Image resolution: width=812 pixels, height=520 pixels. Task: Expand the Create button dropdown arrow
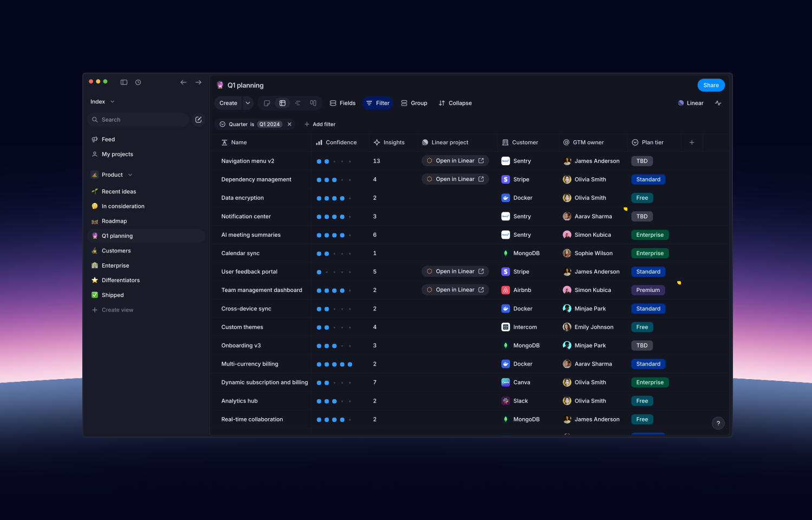(x=248, y=103)
